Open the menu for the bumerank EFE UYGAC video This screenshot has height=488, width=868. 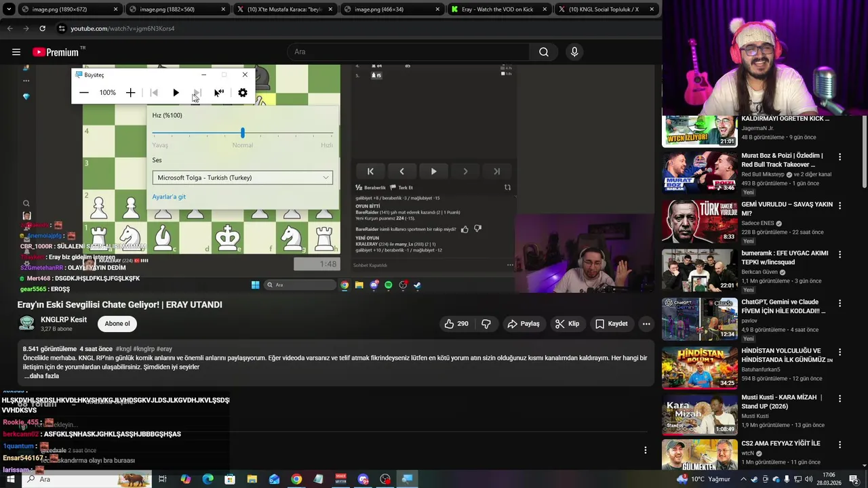point(840,254)
